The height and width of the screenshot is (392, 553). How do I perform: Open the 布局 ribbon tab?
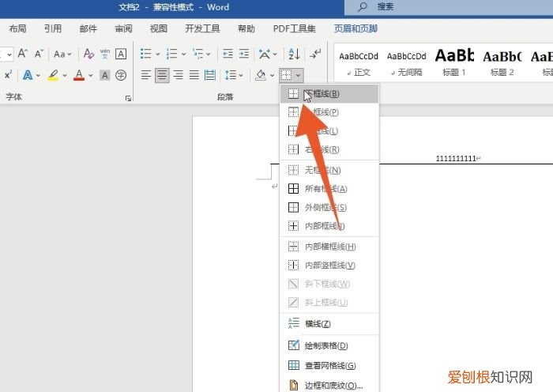[x=17, y=28]
